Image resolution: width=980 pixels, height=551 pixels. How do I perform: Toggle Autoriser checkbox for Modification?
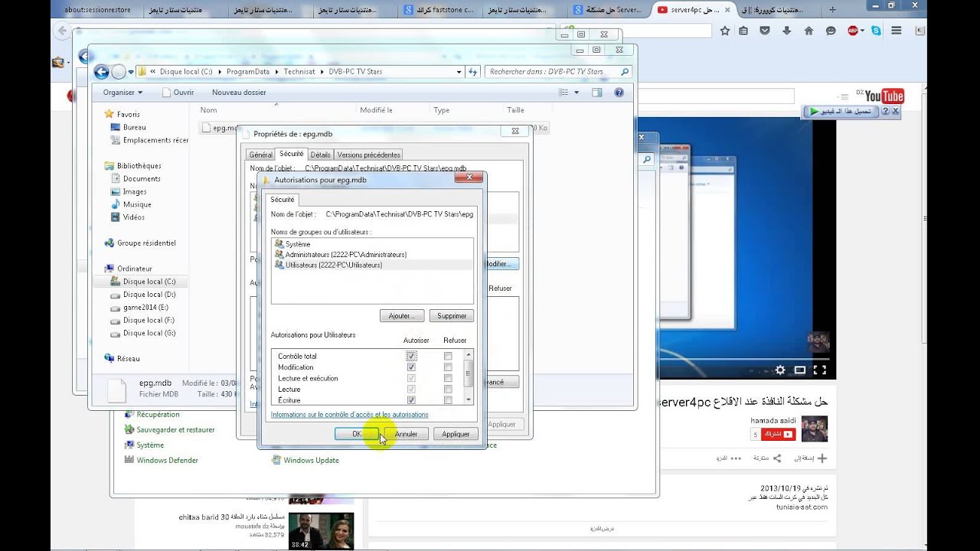[x=412, y=367]
